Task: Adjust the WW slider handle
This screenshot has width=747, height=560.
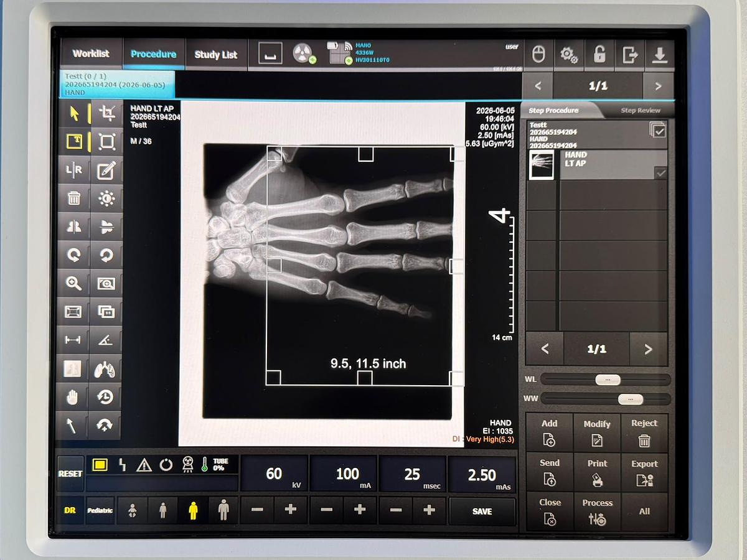Action: click(x=630, y=399)
